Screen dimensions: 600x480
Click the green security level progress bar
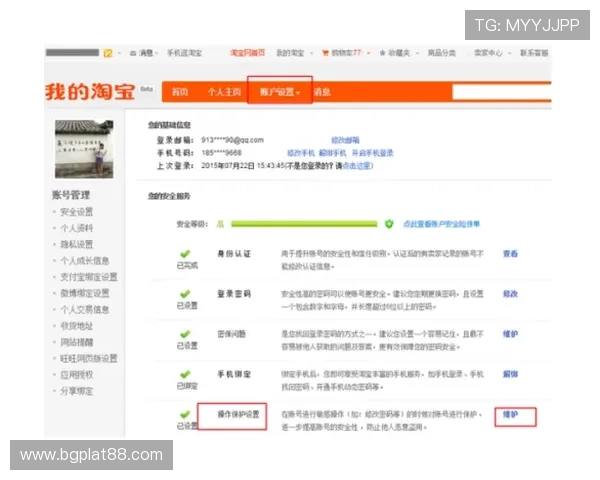pos(304,224)
